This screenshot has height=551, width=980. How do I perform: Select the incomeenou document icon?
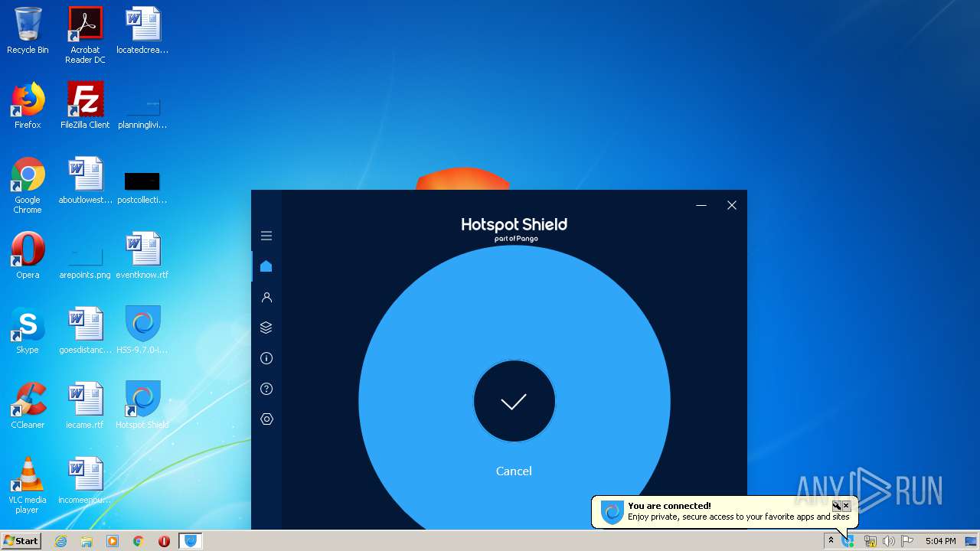coord(85,481)
